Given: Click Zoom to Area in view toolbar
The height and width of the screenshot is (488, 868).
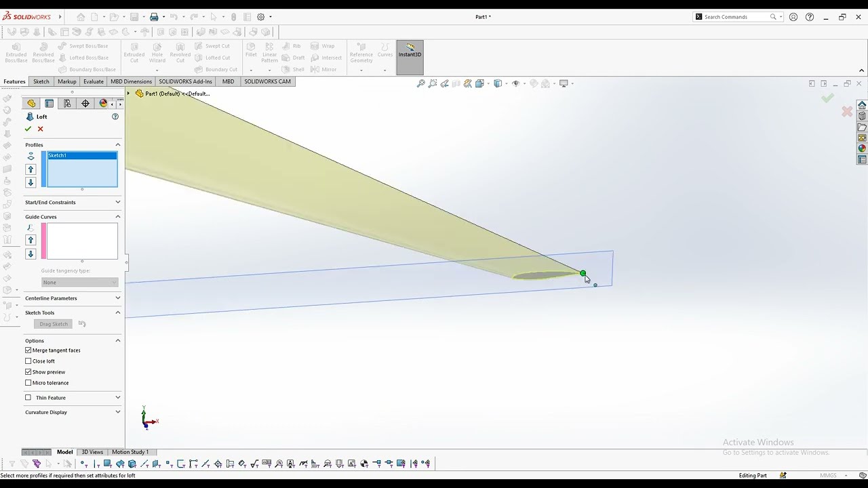Looking at the screenshot, I should tap(433, 83).
